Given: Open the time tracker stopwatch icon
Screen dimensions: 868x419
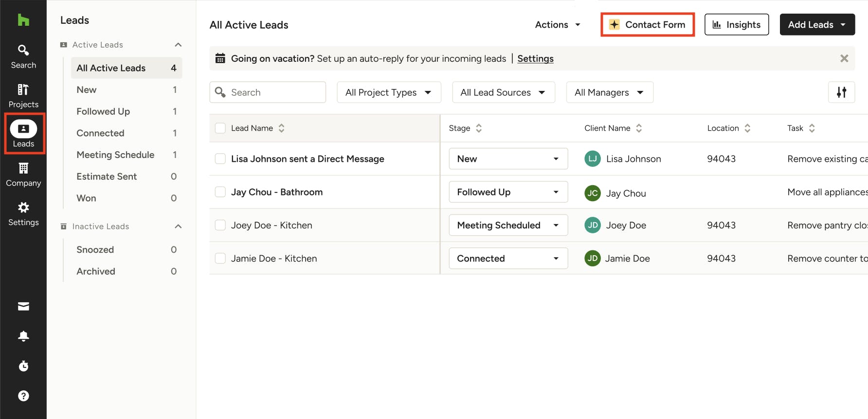Looking at the screenshot, I should 23,366.
